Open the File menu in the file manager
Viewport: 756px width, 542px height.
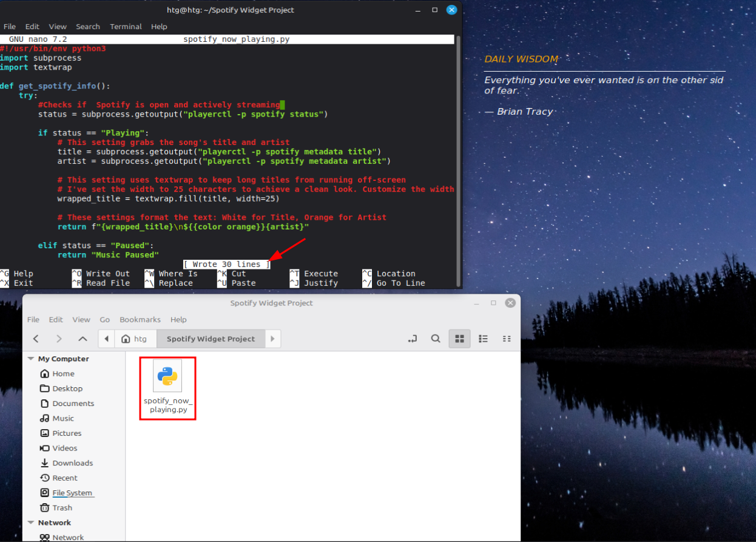click(33, 319)
